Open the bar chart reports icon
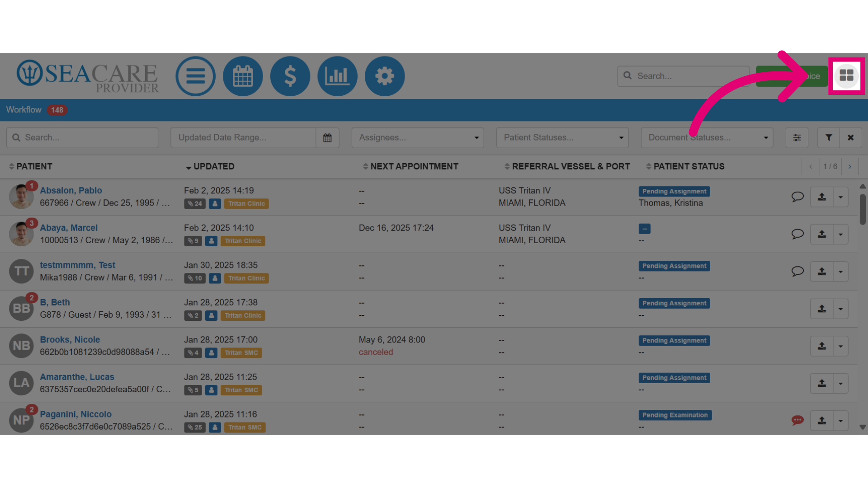 (x=337, y=76)
